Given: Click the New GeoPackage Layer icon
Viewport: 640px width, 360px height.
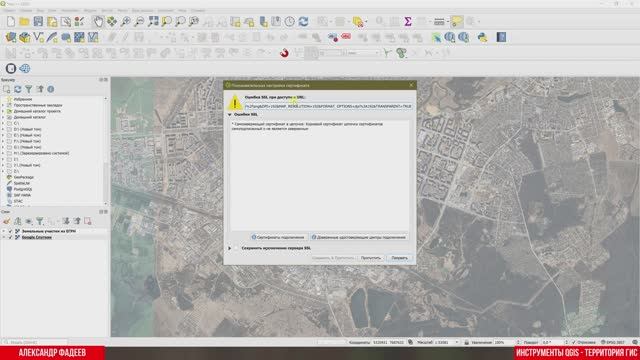Looking at the screenshot, I should pyautogui.click(x=24, y=38).
